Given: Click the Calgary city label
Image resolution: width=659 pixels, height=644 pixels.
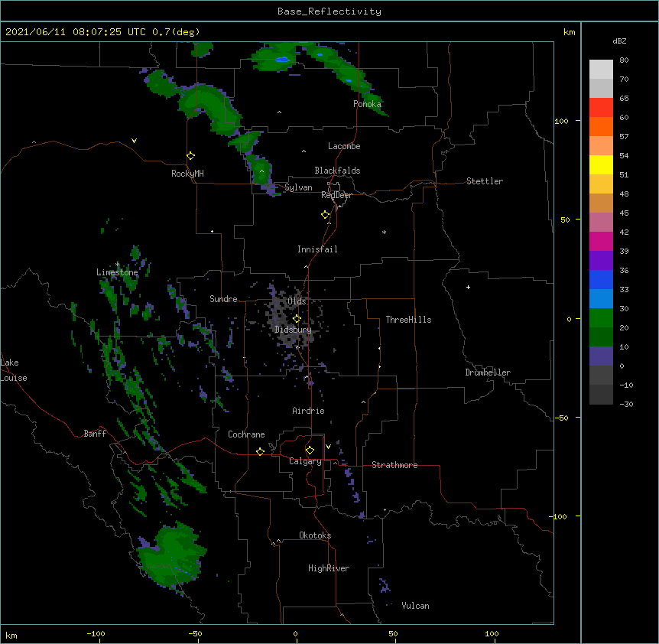Looking at the screenshot, I should point(305,461).
